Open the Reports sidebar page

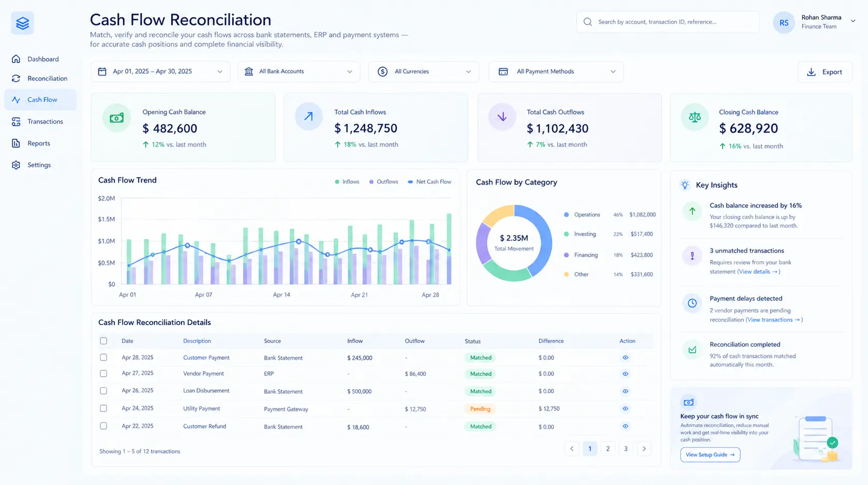click(31, 143)
